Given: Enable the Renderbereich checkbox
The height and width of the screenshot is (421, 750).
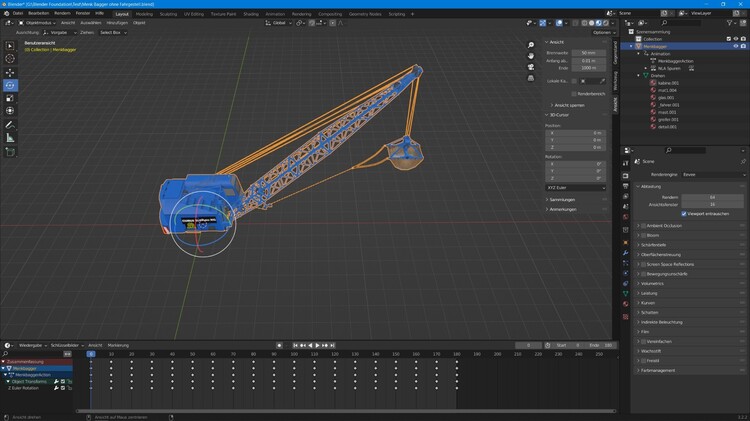Looking at the screenshot, I should [574, 94].
